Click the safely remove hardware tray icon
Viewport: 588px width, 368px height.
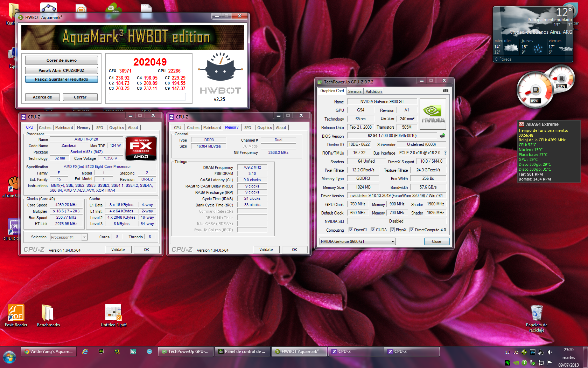pos(533,362)
